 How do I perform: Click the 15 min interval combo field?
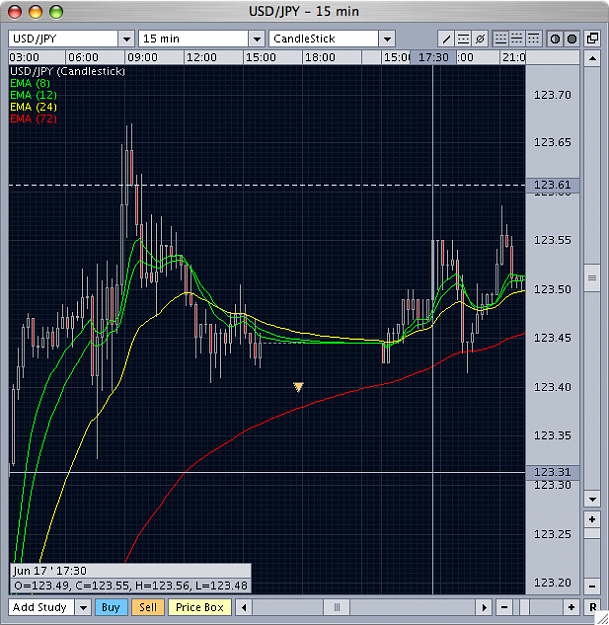pos(194,39)
